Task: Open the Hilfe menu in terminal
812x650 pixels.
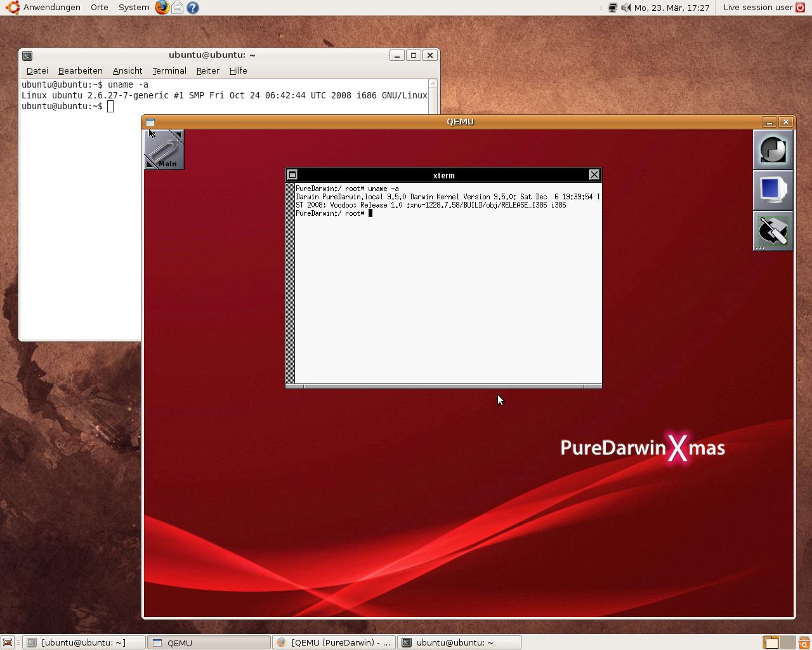Action: (x=239, y=71)
